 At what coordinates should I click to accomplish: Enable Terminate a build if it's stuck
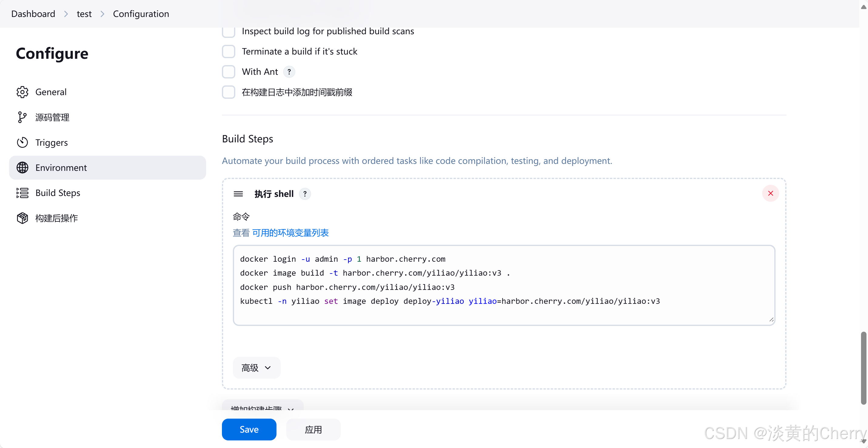(229, 51)
